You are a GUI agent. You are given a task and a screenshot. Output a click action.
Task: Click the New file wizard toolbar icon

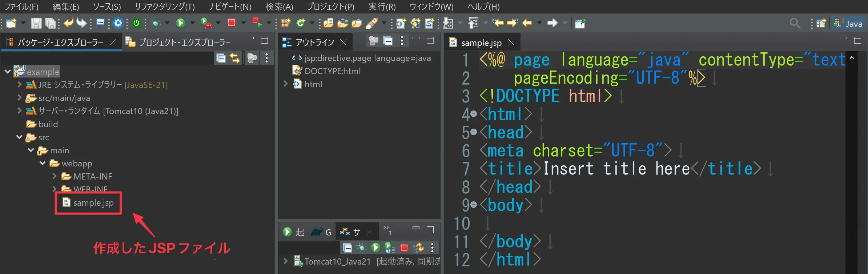(11, 23)
